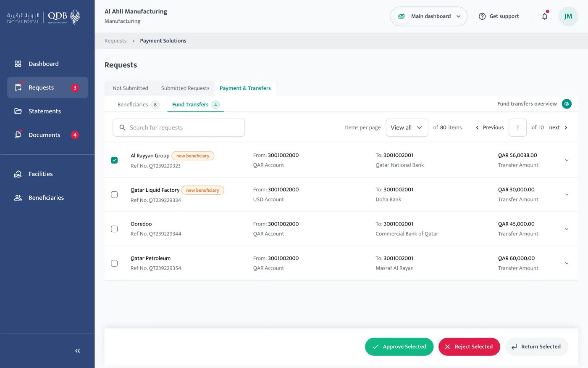Image resolution: width=588 pixels, height=368 pixels.
Task: Click the Requests badge showing 3
Action: coord(75,87)
